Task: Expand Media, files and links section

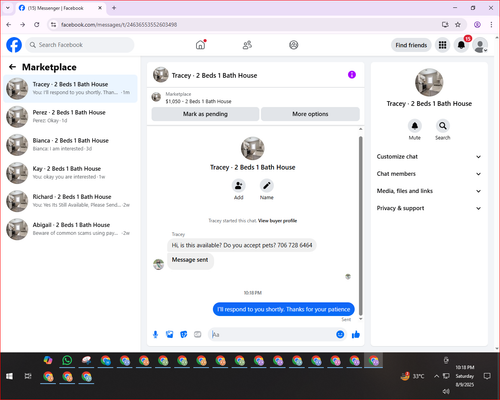Action: pyautogui.click(x=429, y=191)
